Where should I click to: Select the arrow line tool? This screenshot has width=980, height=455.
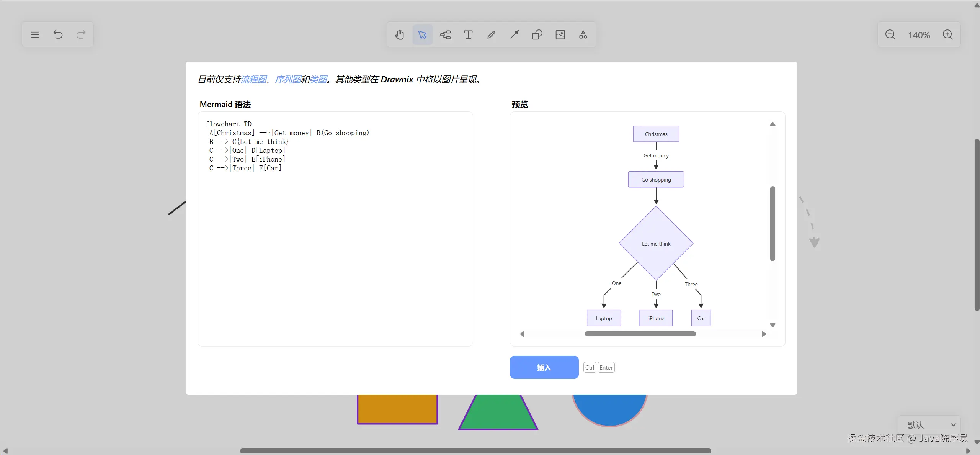514,35
